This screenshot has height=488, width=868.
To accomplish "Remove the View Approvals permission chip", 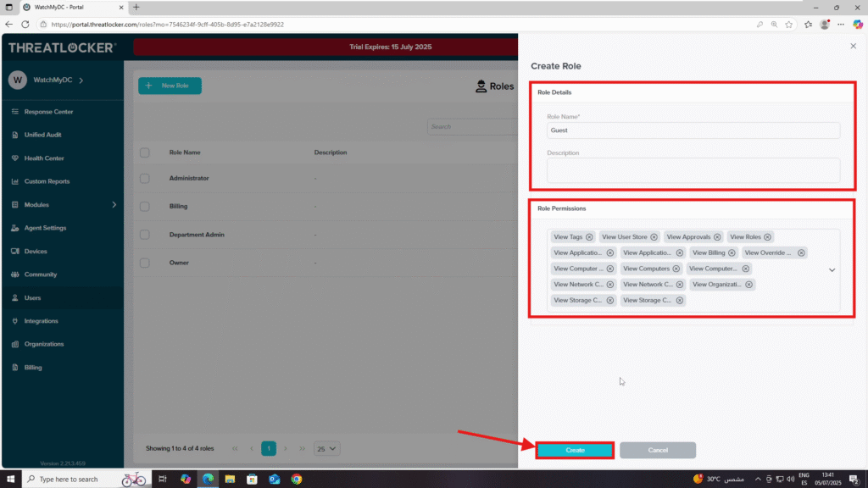I will [x=717, y=237].
